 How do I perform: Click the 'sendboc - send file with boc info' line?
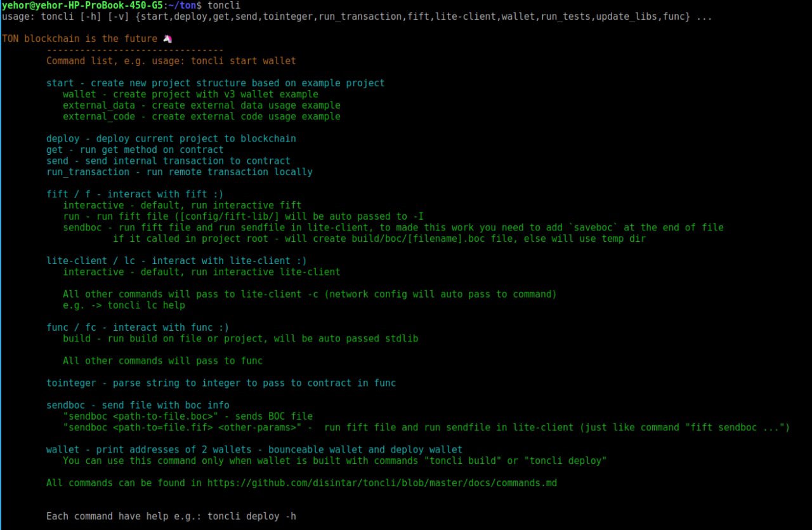[138, 405]
